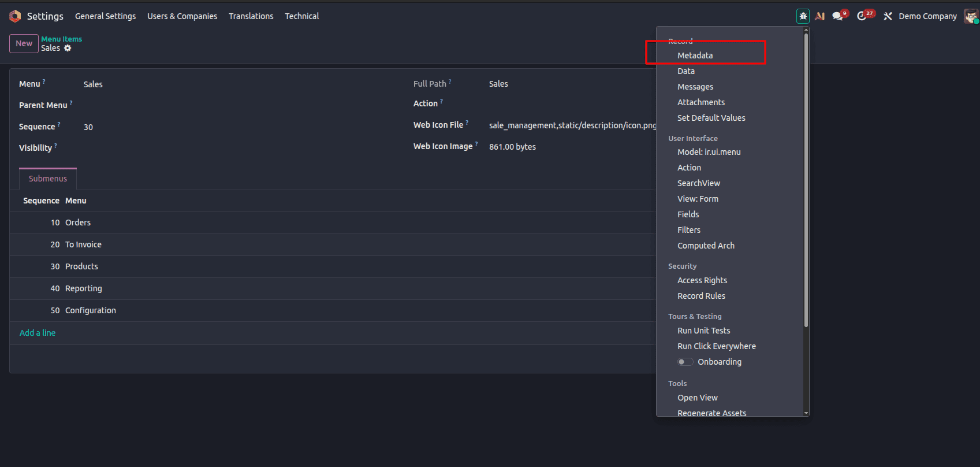Image resolution: width=980 pixels, height=467 pixels.
Task: Open the gear actions menu beside Sales
Action: click(68, 48)
